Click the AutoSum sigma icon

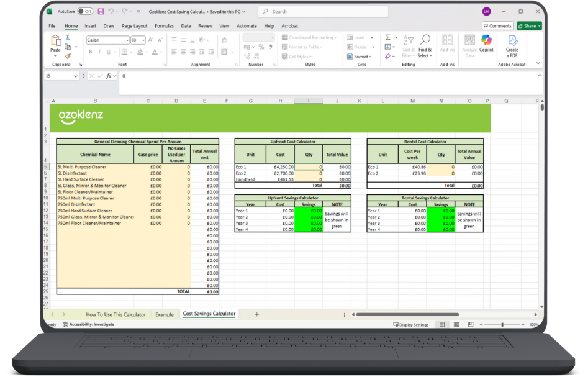pos(387,38)
